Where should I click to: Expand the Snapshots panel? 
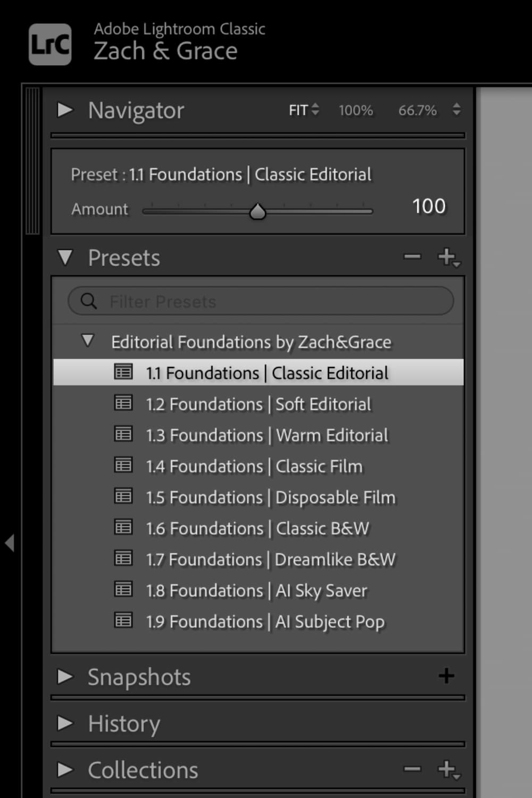click(x=65, y=677)
